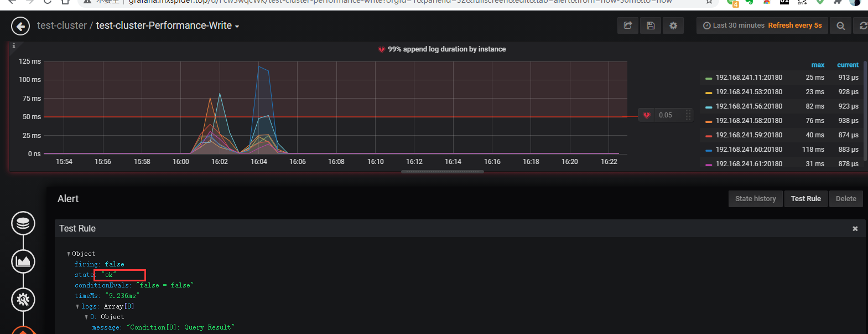
Task: Sort legend by the max column header
Action: click(x=818, y=65)
